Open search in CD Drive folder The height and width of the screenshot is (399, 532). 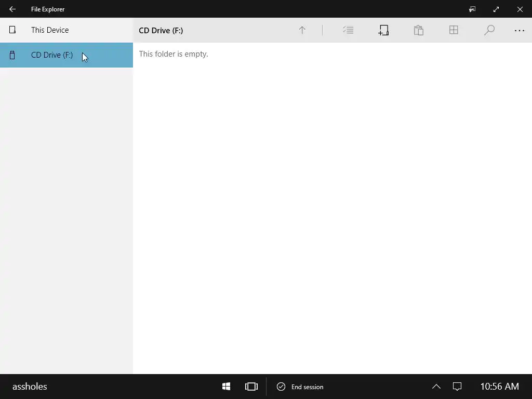tap(489, 30)
